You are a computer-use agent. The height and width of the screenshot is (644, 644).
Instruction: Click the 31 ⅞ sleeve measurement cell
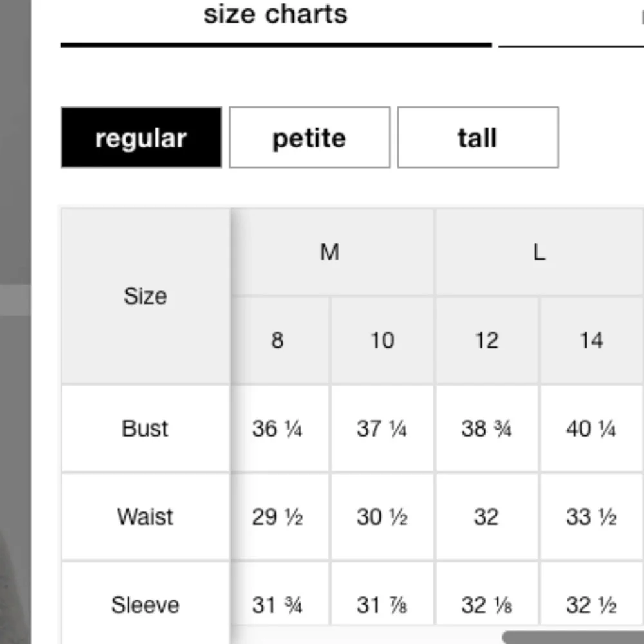382,605
